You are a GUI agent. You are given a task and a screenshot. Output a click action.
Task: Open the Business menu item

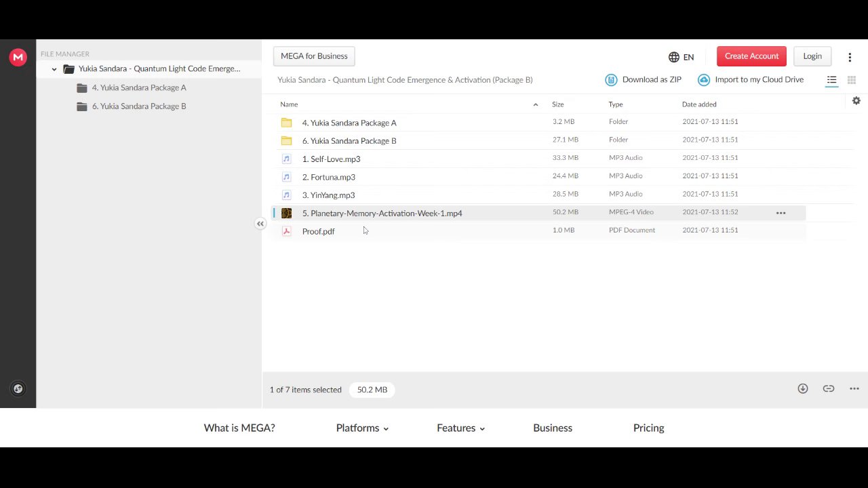553,428
